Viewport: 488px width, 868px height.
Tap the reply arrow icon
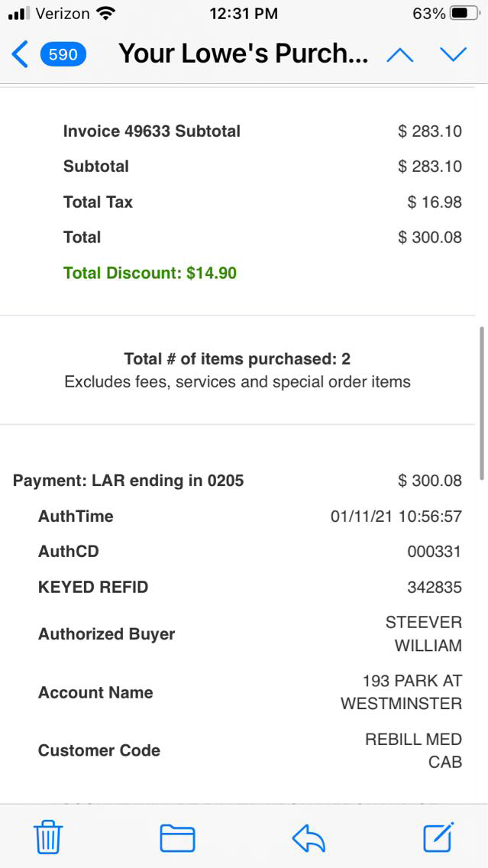click(309, 837)
